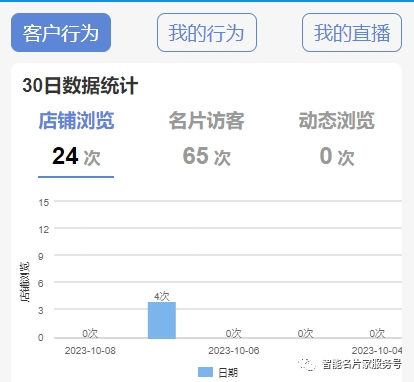Select the 店铺浏览 statistic
The width and height of the screenshot is (414, 382).
click(x=76, y=120)
